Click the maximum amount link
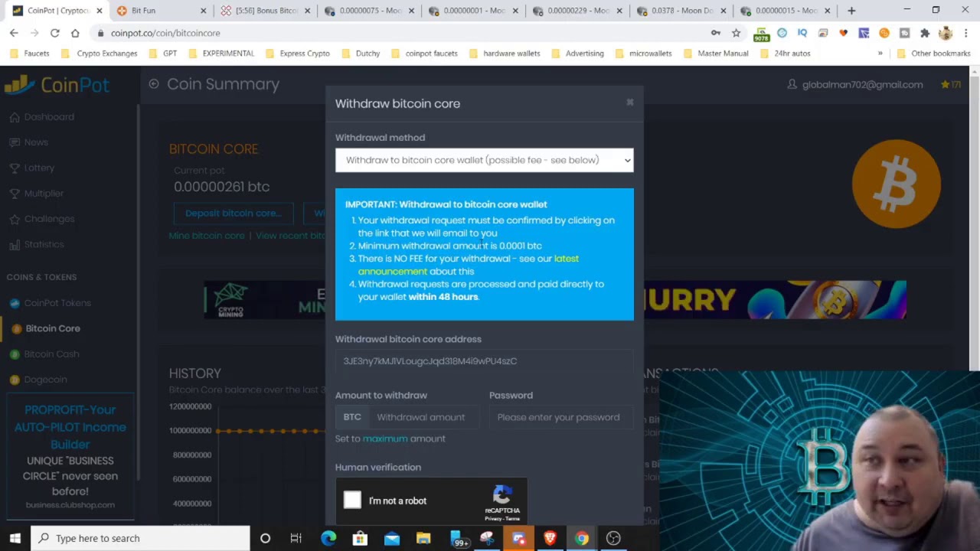The height and width of the screenshot is (551, 980). tap(385, 439)
